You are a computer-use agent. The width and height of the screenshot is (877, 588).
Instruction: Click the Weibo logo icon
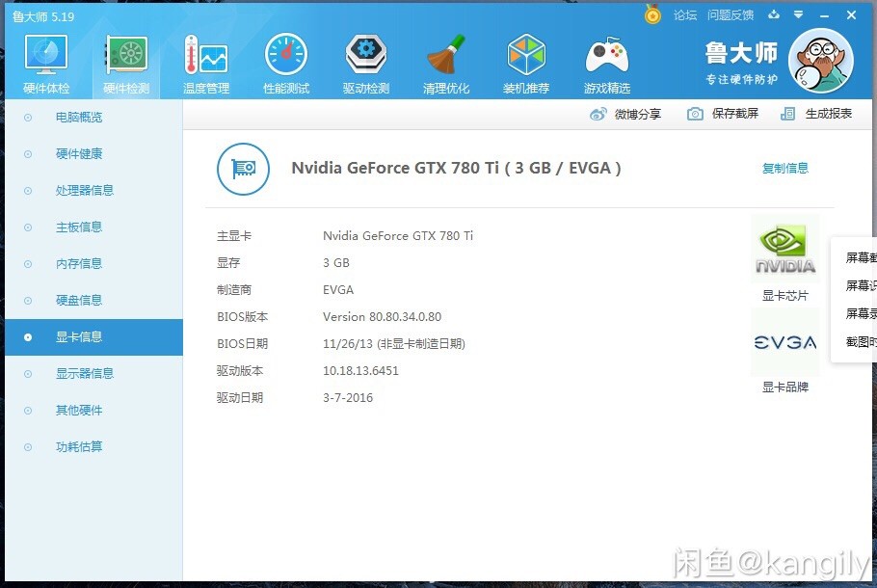click(598, 114)
